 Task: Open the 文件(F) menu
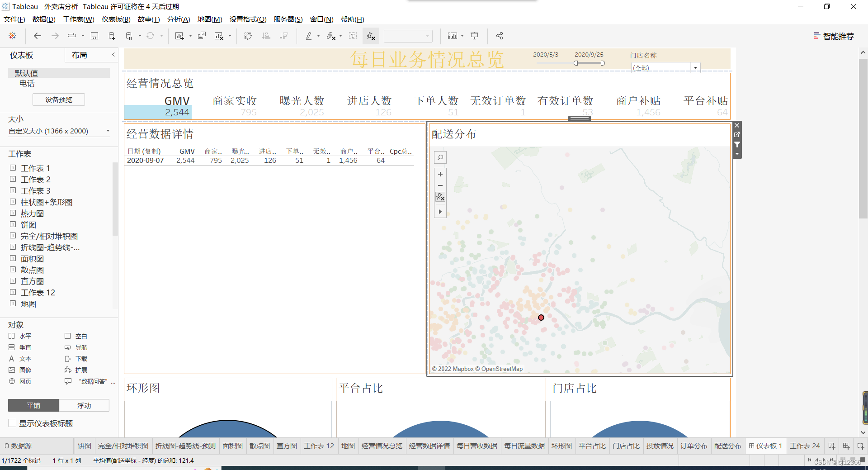(x=14, y=19)
